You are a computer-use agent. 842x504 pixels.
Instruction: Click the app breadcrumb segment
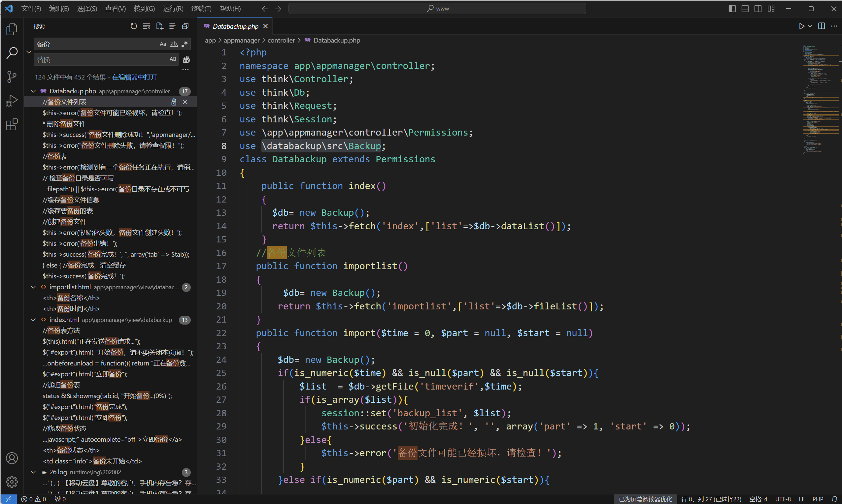pos(210,41)
